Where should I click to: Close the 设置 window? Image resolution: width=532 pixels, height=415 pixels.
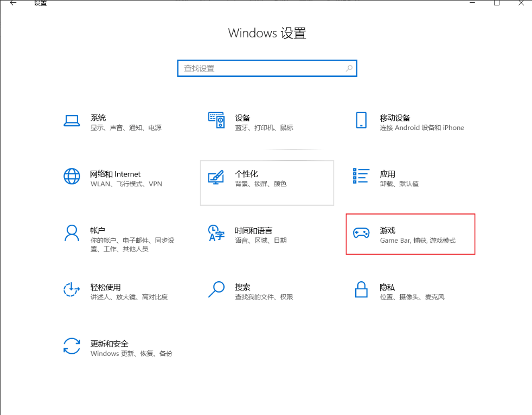521,3
